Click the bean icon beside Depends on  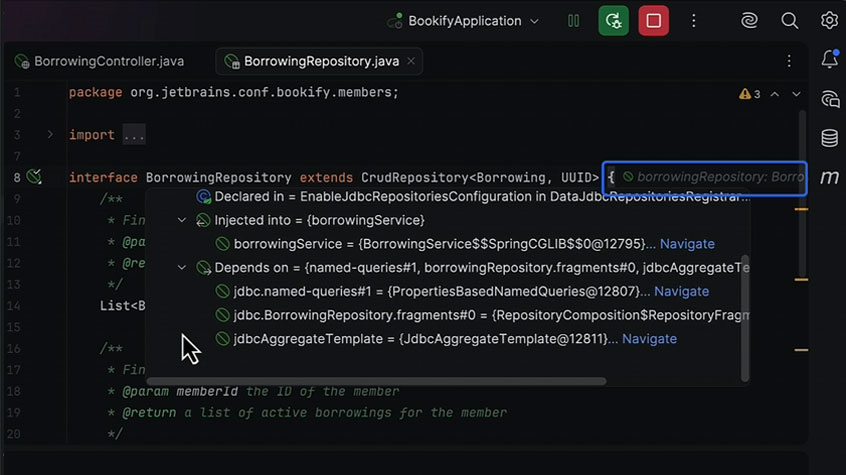coord(203,268)
